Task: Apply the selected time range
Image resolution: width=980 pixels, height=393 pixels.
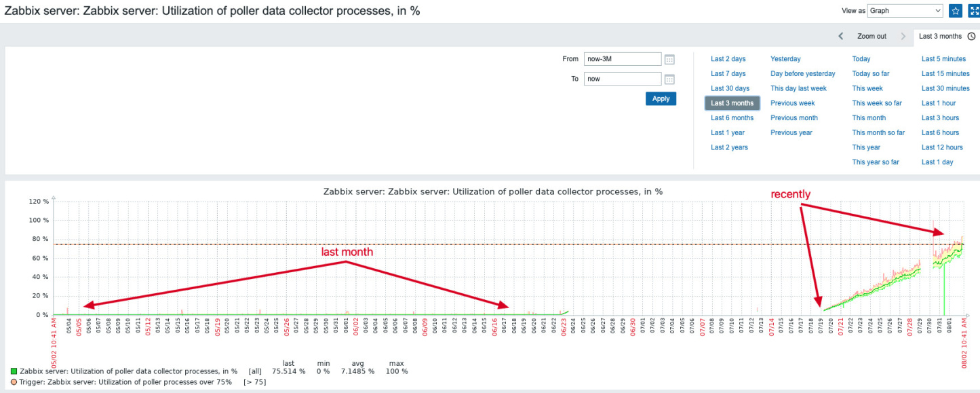Action: click(x=661, y=98)
